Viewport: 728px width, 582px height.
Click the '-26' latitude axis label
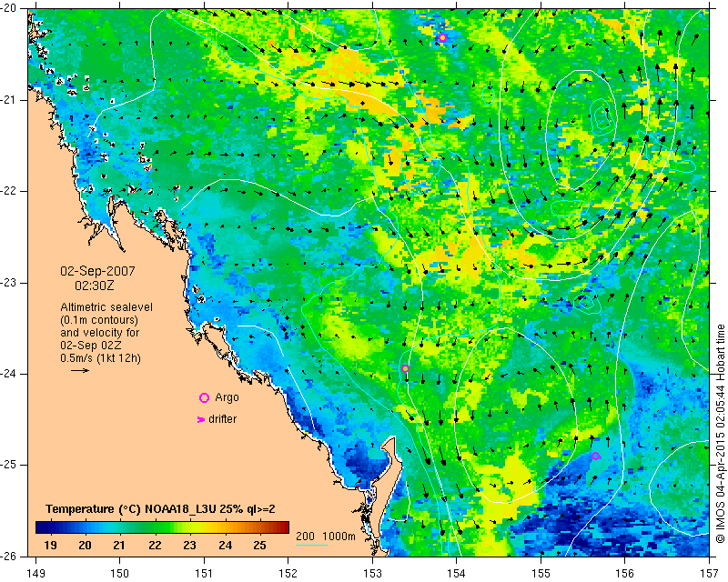click(x=9, y=556)
